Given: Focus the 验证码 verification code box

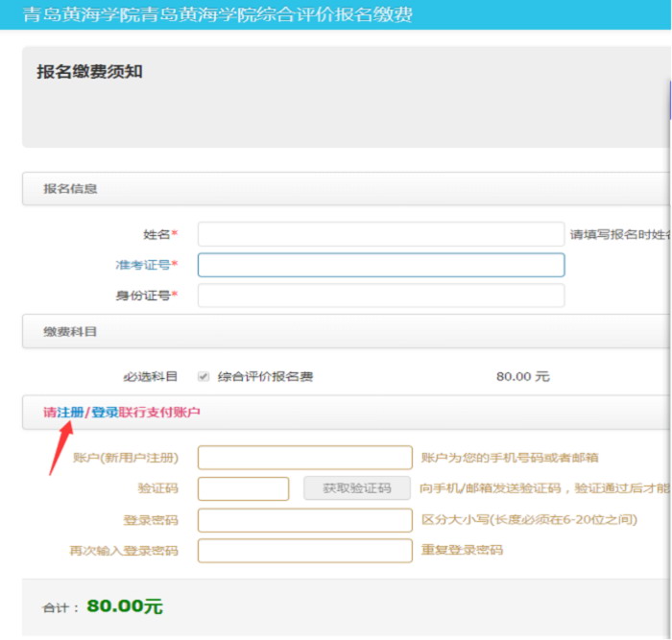Looking at the screenshot, I should 243,488.
